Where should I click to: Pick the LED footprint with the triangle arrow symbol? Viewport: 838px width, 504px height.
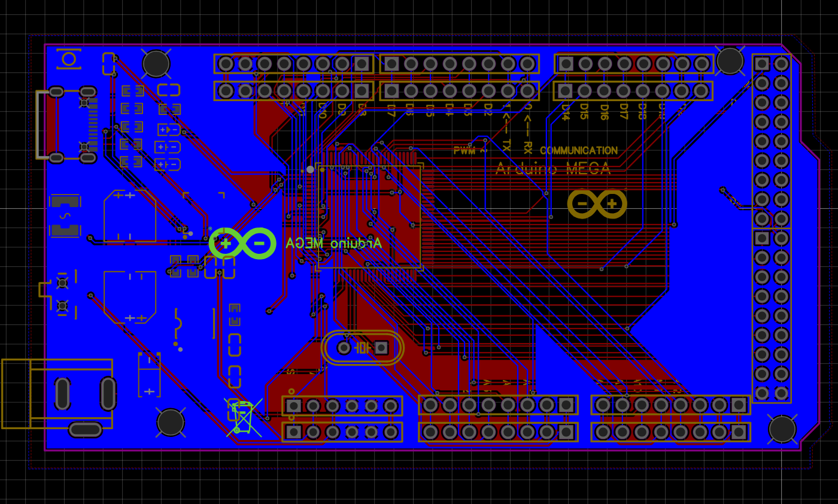click(169, 129)
